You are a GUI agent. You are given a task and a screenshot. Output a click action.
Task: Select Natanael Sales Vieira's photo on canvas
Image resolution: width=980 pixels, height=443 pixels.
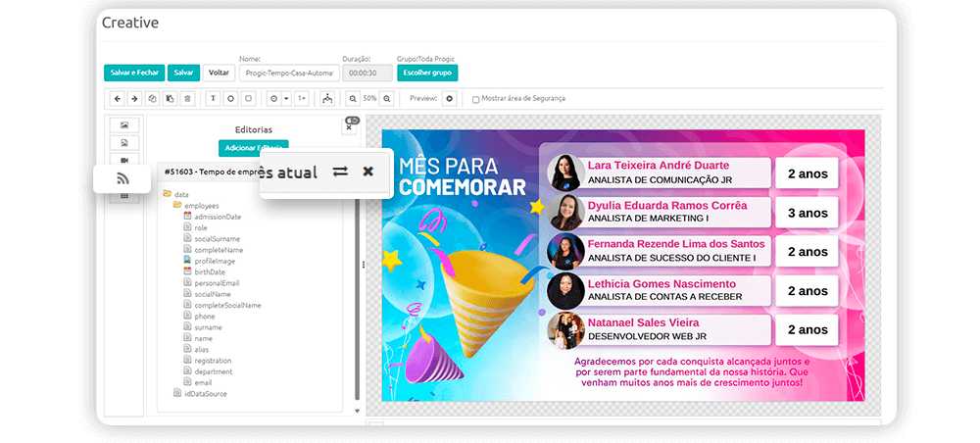(x=565, y=330)
